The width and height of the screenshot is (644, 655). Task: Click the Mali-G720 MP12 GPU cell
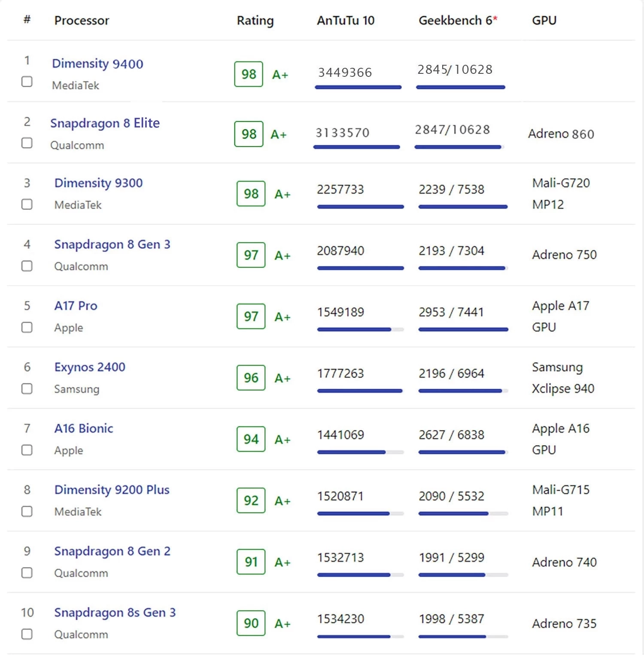pyautogui.click(x=561, y=194)
